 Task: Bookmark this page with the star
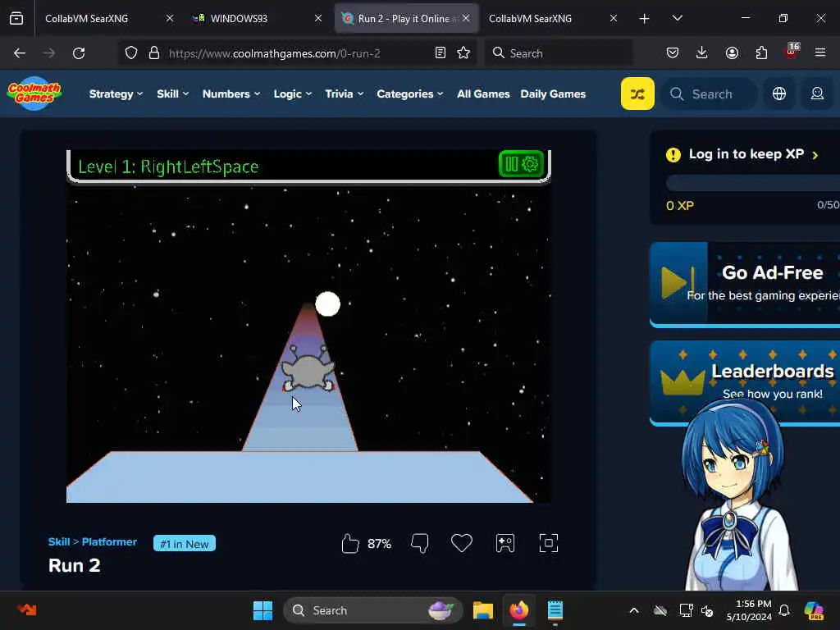(x=463, y=53)
